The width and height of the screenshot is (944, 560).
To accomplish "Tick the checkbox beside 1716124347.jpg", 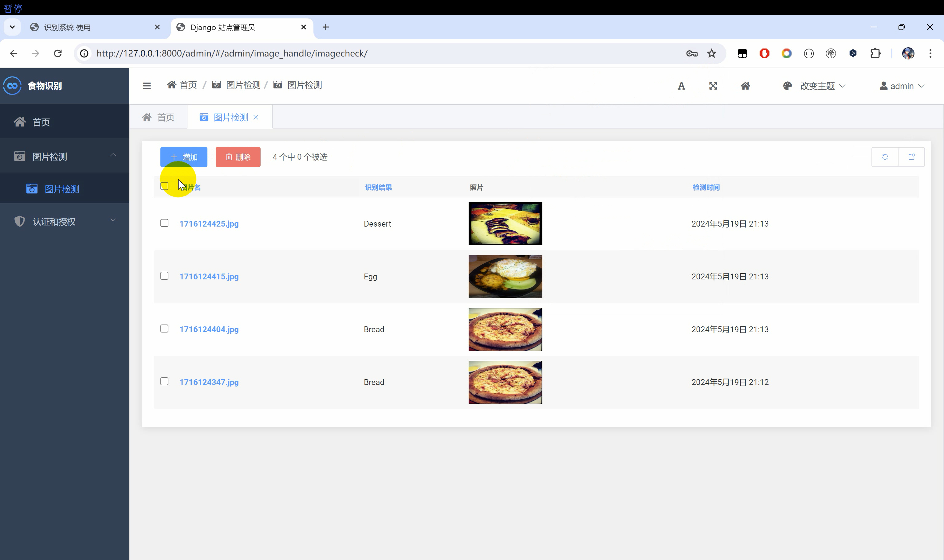I will coord(164,381).
